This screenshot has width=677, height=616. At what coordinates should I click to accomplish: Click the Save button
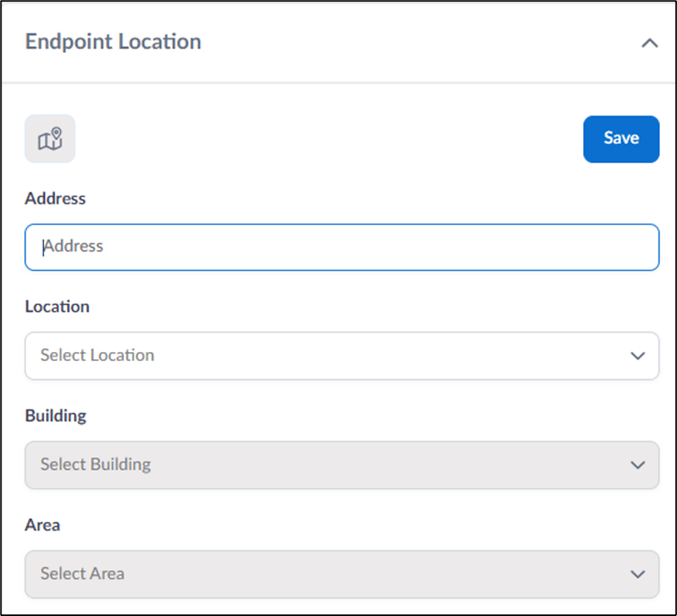click(x=621, y=139)
